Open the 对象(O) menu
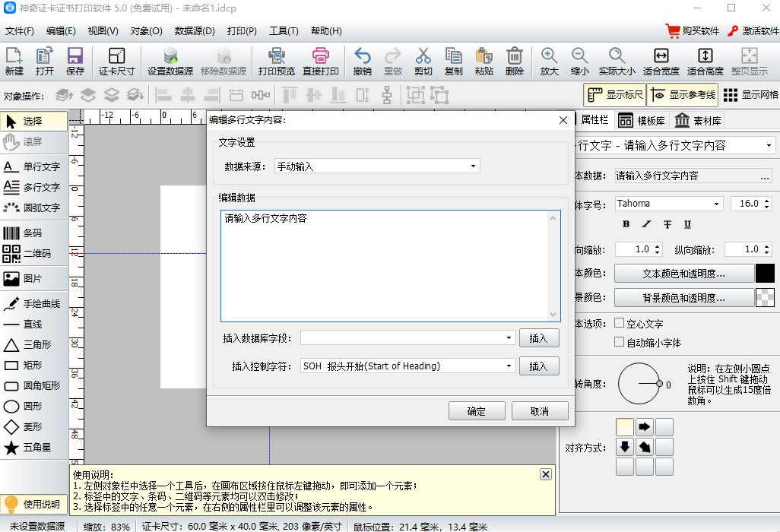 point(146,31)
